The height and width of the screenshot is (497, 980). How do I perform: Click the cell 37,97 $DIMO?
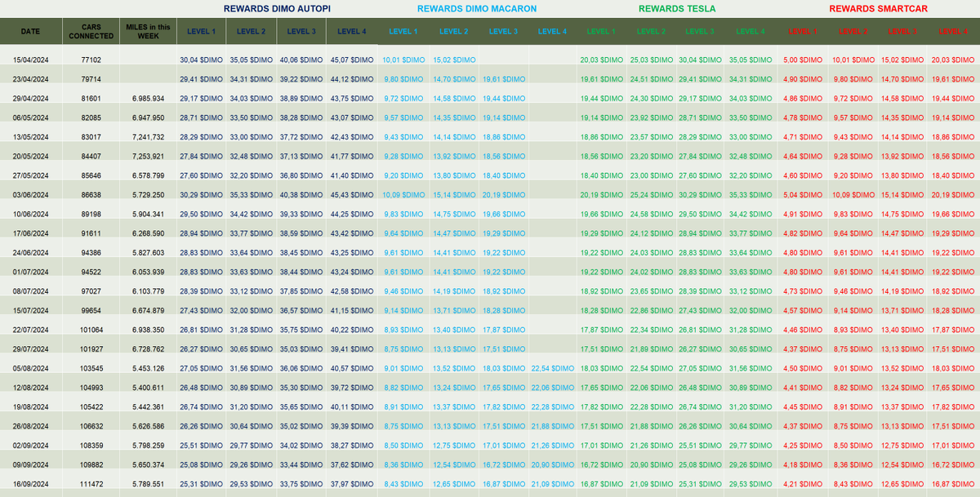click(x=351, y=484)
